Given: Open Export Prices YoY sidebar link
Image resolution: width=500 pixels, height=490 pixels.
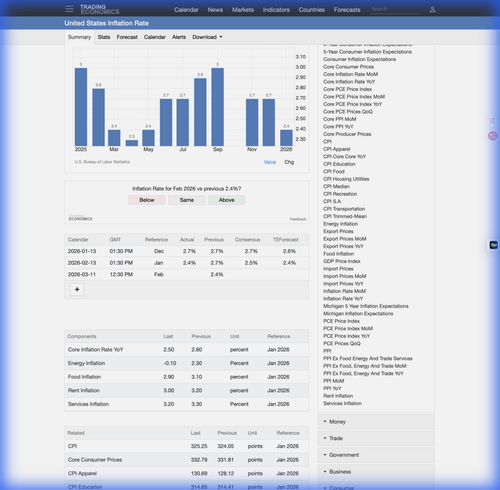Looking at the screenshot, I should pos(343,246).
